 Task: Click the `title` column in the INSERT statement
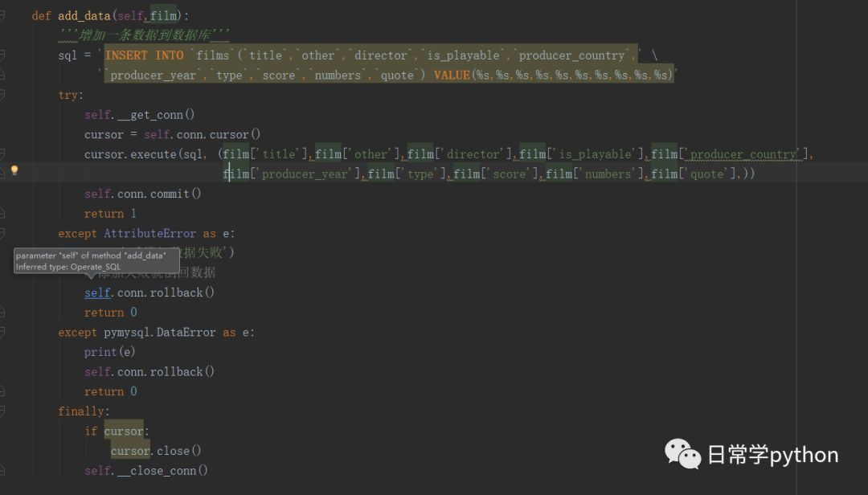coord(265,55)
